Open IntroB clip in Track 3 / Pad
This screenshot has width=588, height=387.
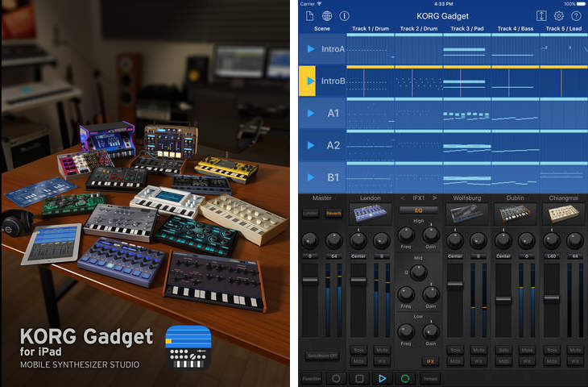[467, 83]
